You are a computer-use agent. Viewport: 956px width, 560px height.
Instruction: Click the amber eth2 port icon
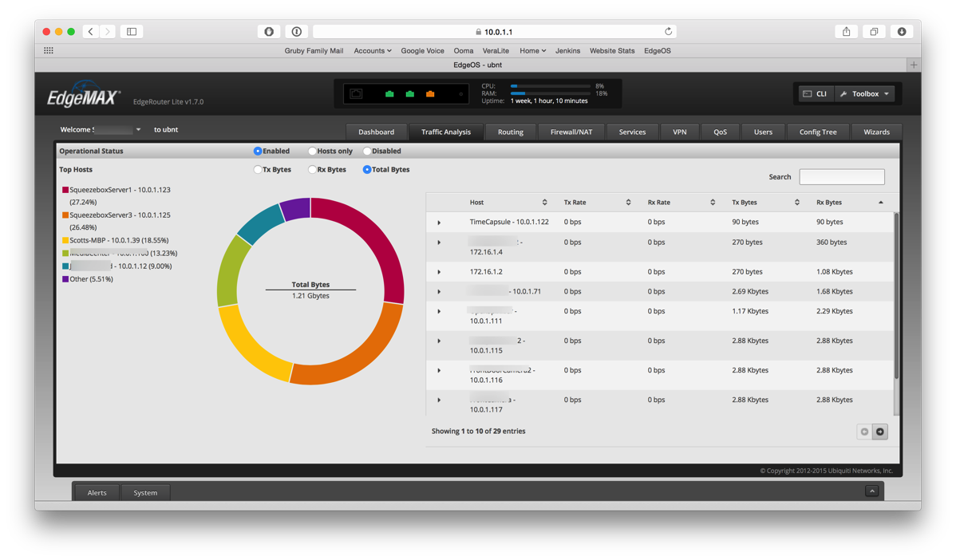pyautogui.click(x=430, y=93)
